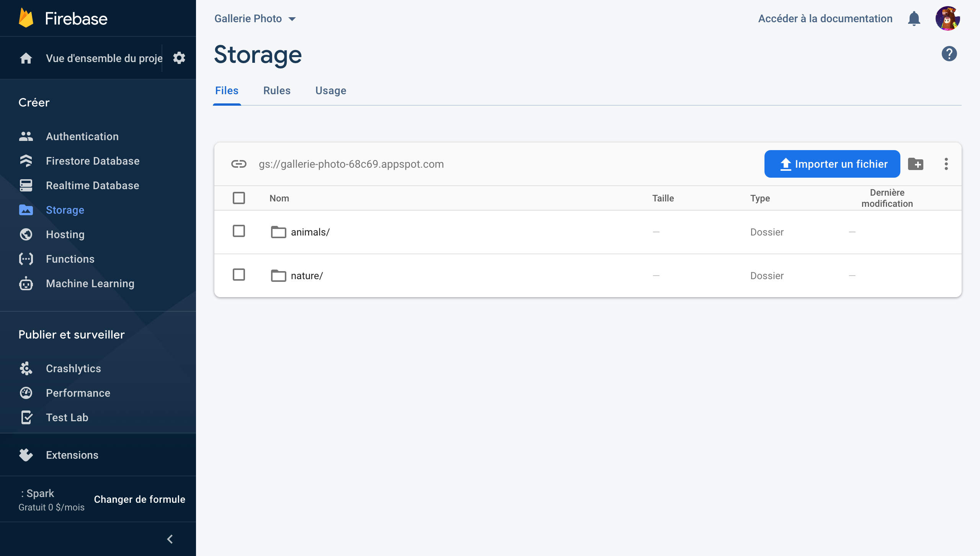Switch to the Rules tab
The image size is (980, 556).
[x=277, y=90]
